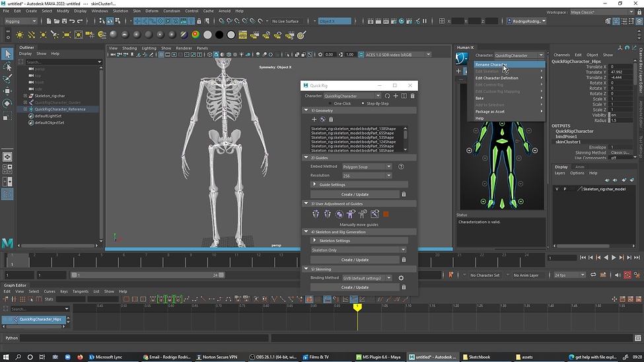Clear the meshes list in Geometry

click(331, 119)
